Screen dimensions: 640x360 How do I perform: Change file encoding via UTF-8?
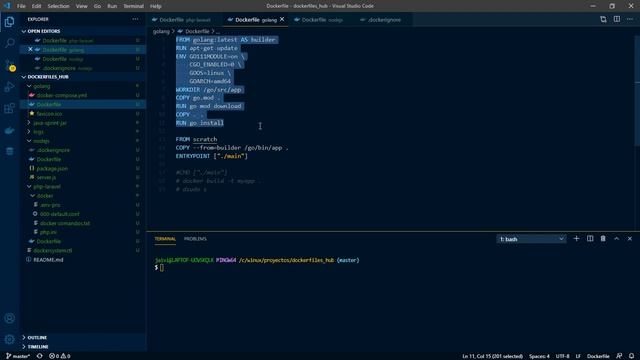562,356
